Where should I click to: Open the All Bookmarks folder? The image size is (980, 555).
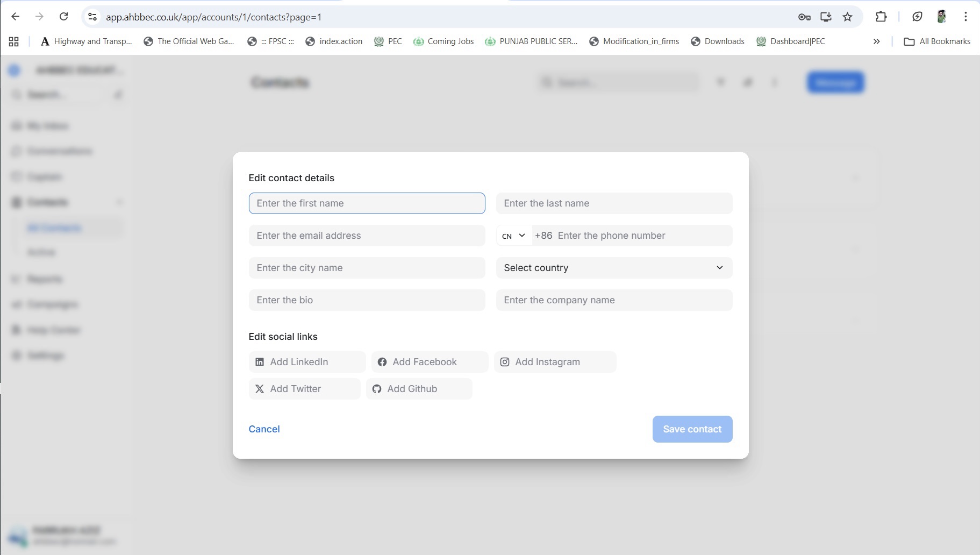(x=937, y=41)
